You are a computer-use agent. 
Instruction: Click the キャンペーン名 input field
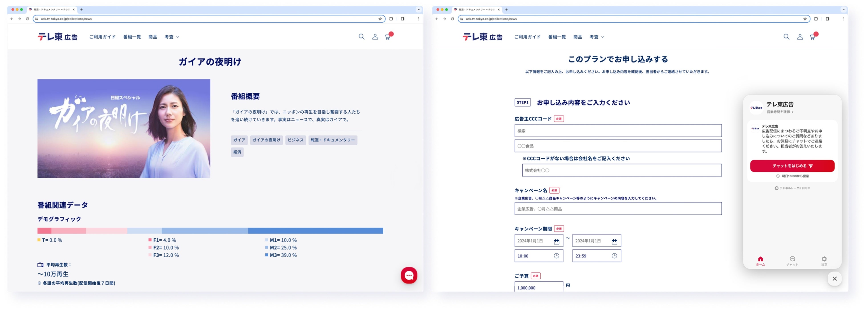tap(618, 209)
